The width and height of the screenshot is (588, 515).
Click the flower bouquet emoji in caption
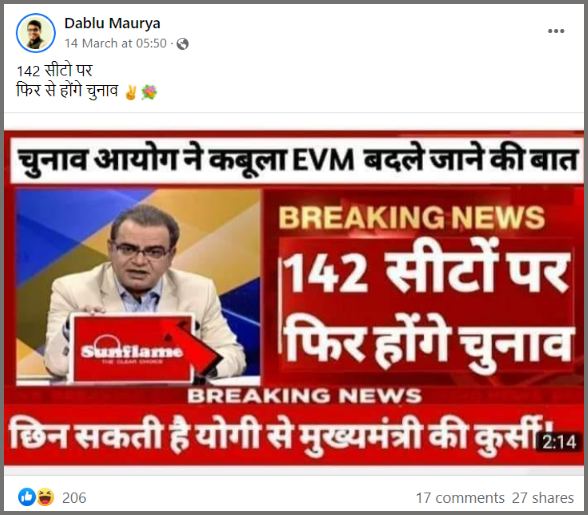[149, 92]
